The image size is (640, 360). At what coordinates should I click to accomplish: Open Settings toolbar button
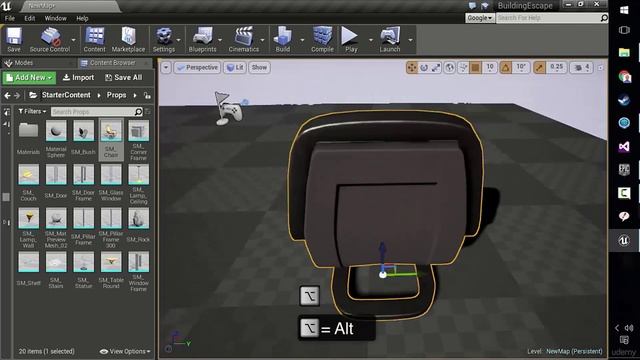tap(164, 39)
